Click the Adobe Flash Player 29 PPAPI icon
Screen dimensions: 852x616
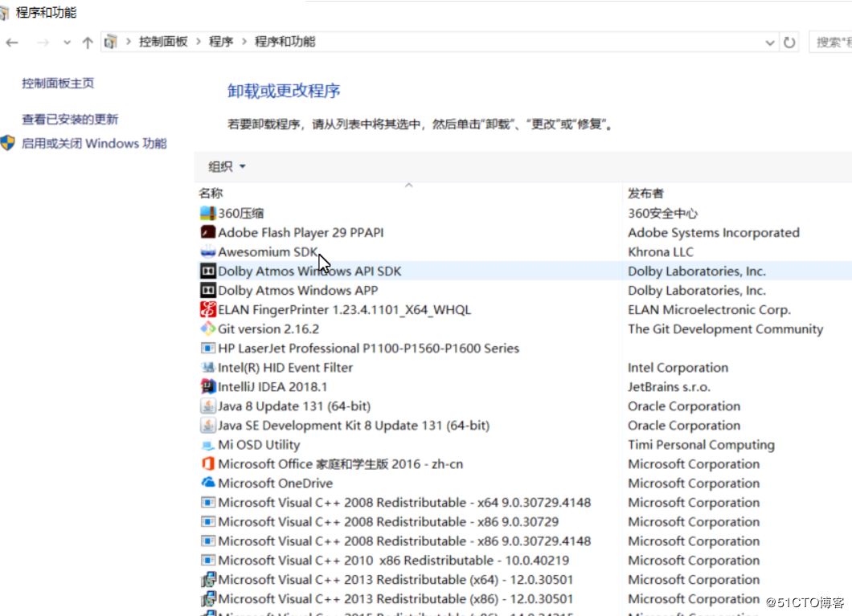[208, 232]
